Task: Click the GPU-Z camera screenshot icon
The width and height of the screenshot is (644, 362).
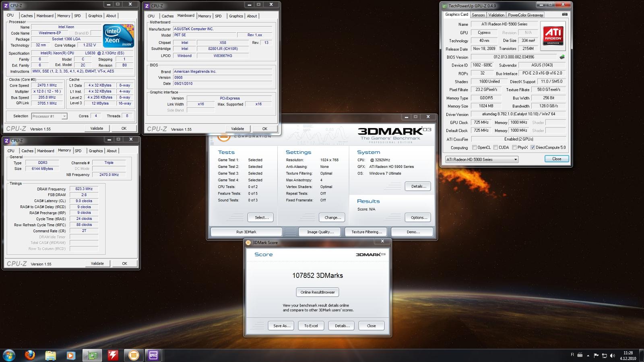Action: [x=565, y=14]
